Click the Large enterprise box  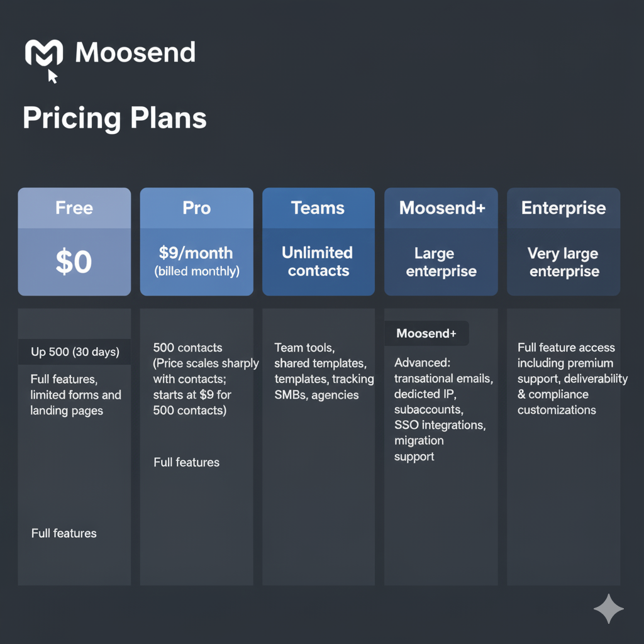point(441,262)
